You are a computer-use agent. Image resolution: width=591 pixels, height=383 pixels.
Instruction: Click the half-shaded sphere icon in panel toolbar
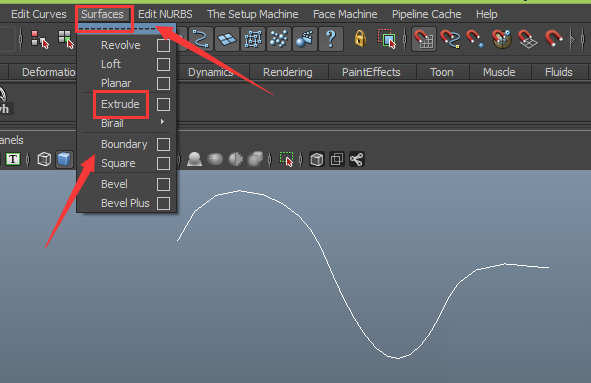[x=236, y=159]
